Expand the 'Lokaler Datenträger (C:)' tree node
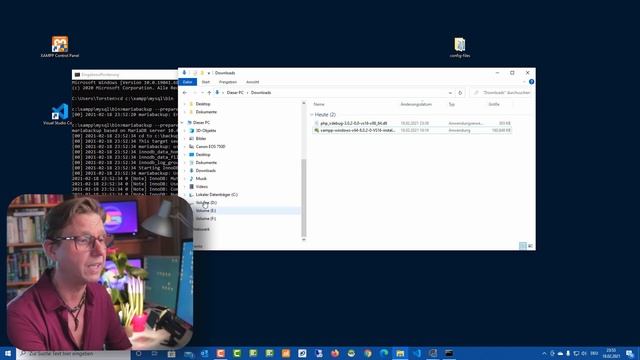The image size is (640, 360). [x=185, y=195]
